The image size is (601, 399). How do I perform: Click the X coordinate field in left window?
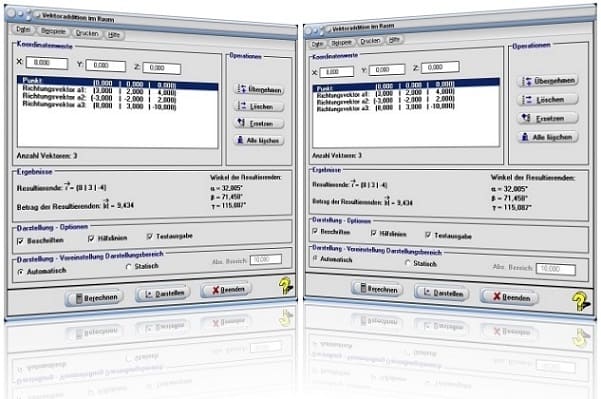(47, 63)
